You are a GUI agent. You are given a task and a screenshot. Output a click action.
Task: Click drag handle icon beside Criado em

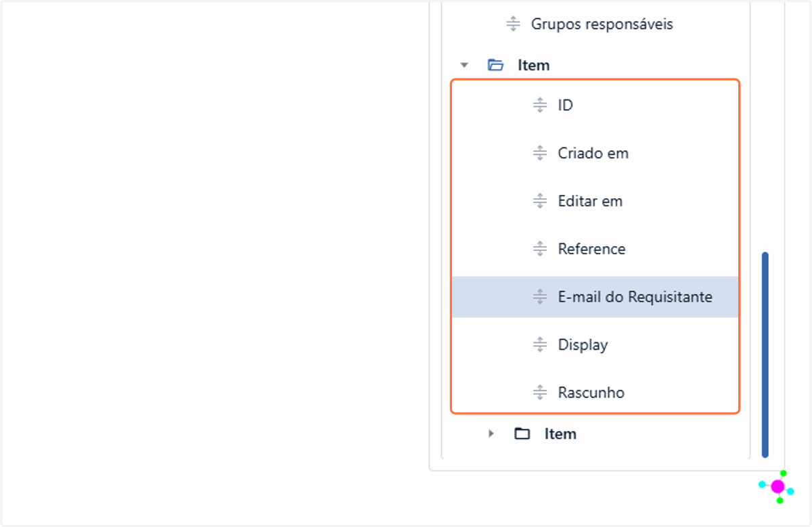point(540,154)
